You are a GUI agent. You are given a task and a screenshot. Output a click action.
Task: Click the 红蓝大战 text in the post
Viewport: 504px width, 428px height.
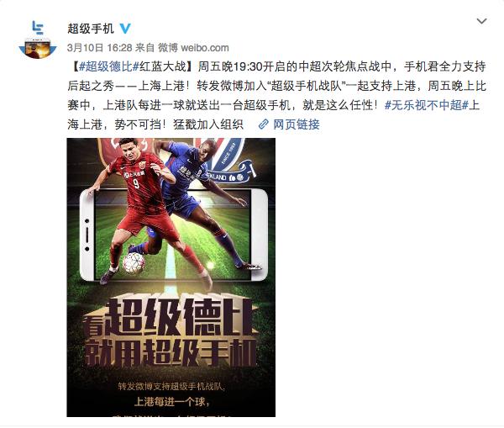163,66
